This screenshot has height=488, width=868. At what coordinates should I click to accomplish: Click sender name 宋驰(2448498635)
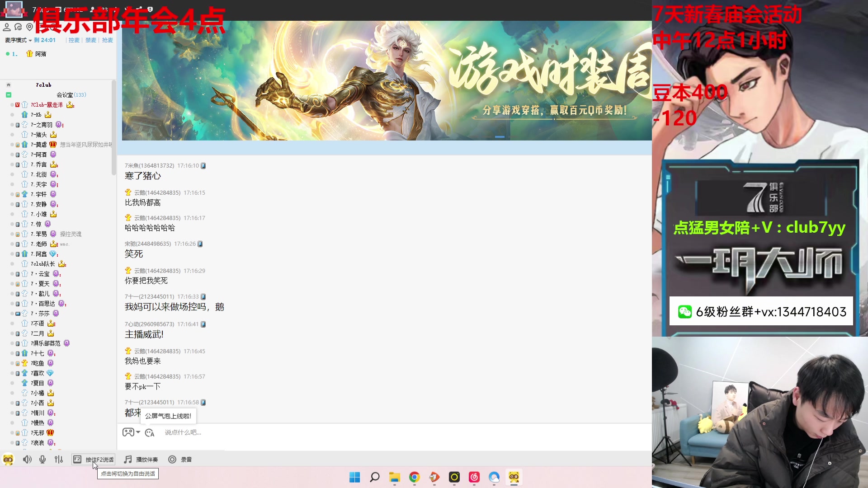point(148,244)
